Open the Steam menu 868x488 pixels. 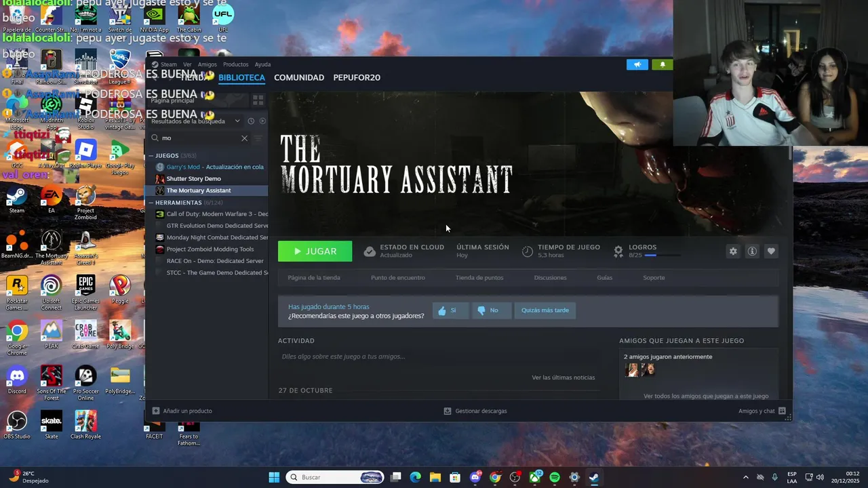tap(168, 64)
